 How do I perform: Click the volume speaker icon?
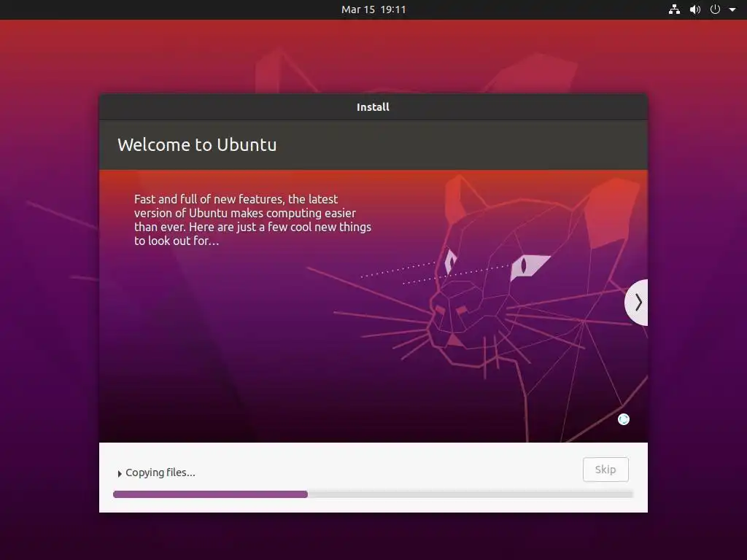695,9
